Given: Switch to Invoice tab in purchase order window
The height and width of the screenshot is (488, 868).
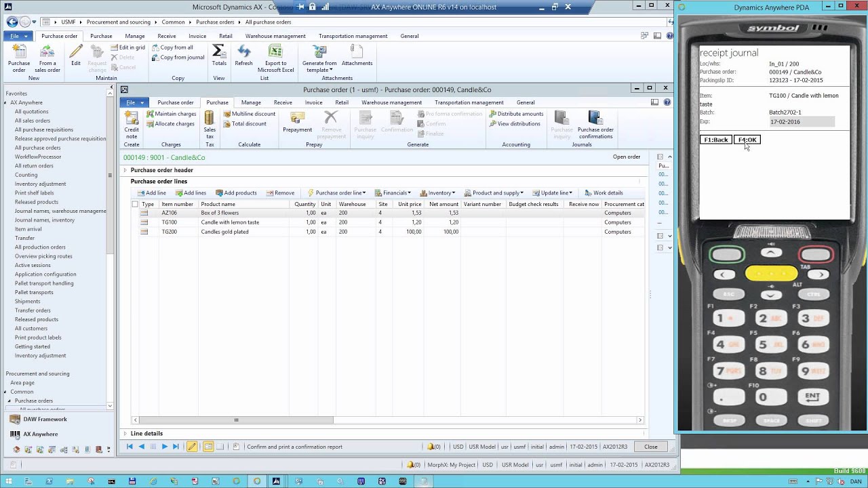Looking at the screenshot, I should coord(313,102).
